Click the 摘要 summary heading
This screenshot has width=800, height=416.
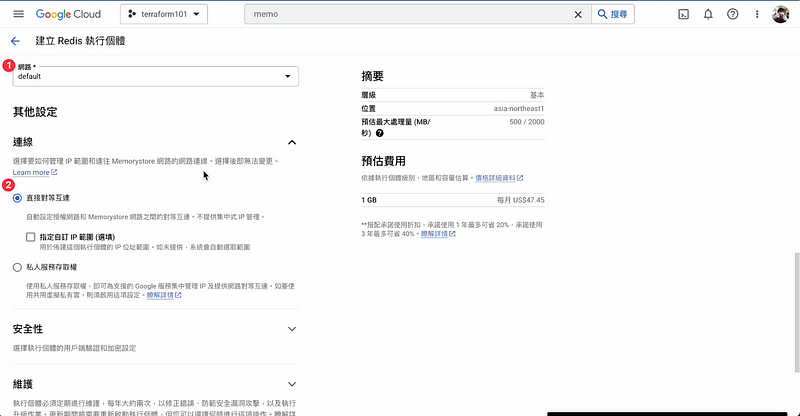pos(372,76)
